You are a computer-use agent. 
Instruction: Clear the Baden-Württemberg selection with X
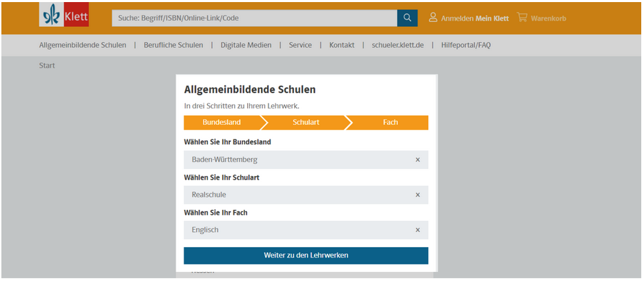coord(418,159)
